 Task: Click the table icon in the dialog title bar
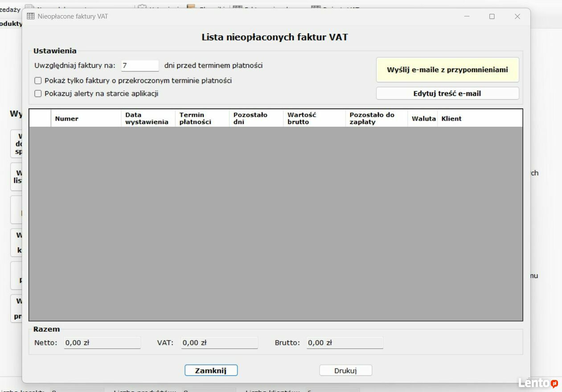point(30,16)
